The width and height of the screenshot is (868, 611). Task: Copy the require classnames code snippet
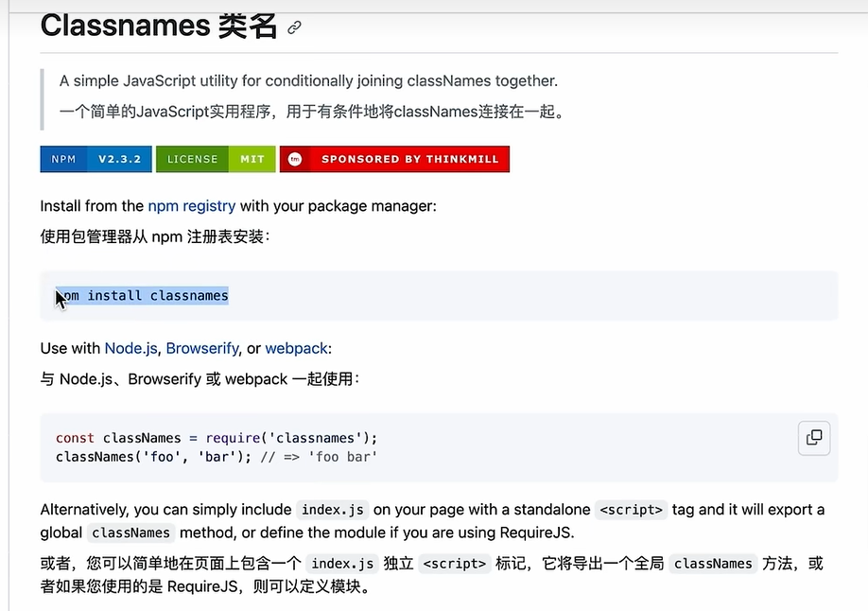click(x=814, y=438)
